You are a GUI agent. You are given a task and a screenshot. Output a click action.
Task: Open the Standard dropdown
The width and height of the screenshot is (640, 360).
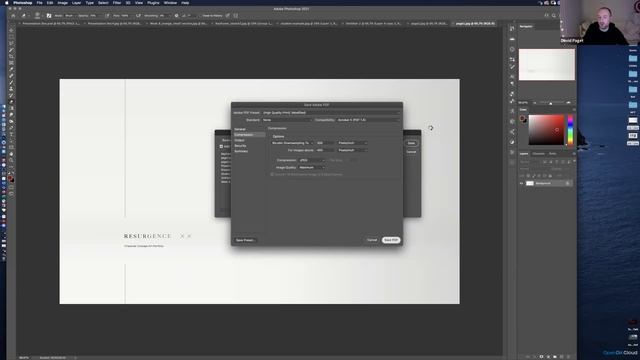click(x=287, y=120)
